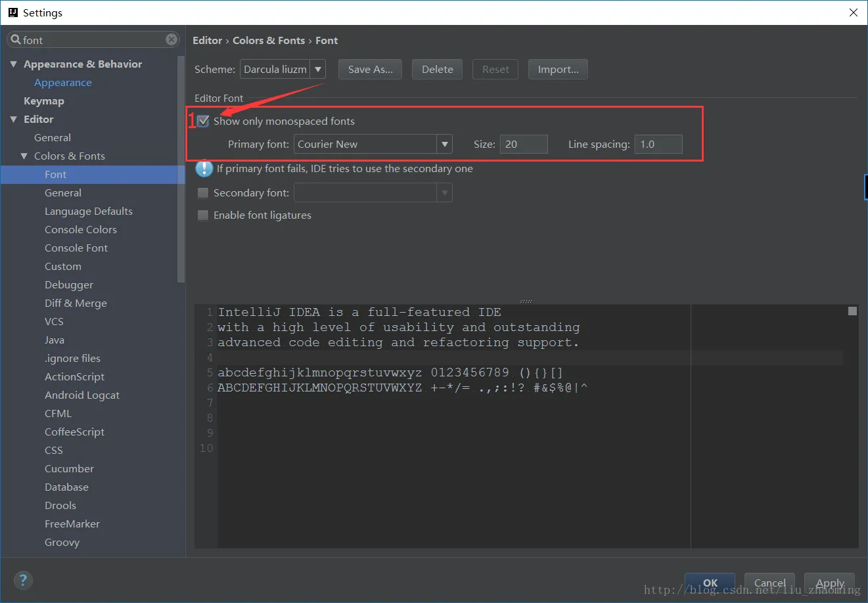Toggle Show only monospaced fonts
Viewport: 868px width, 603px height.
click(x=203, y=121)
